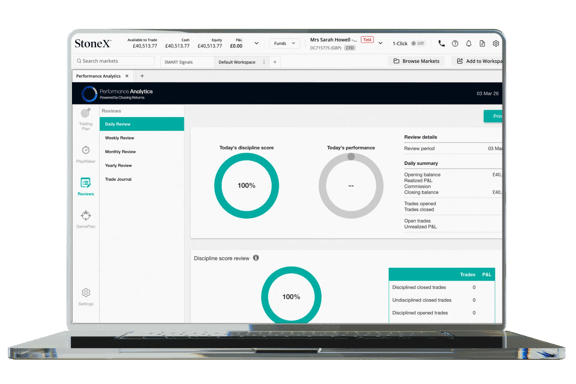Viewport: 576px width, 384px height.
Task: Click the StoneX logo
Action: (93, 44)
